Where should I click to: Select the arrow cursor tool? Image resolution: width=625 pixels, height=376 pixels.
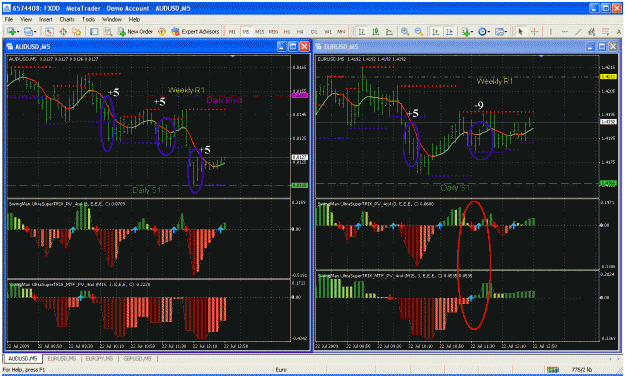tap(520, 31)
